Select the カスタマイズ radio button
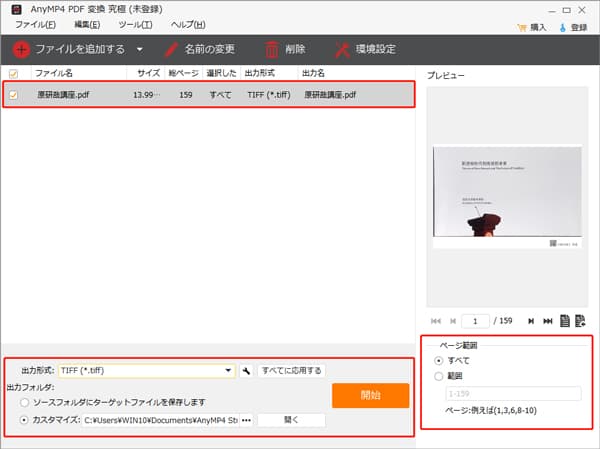Image resolution: width=600 pixels, height=449 pixels. (24, 420)
